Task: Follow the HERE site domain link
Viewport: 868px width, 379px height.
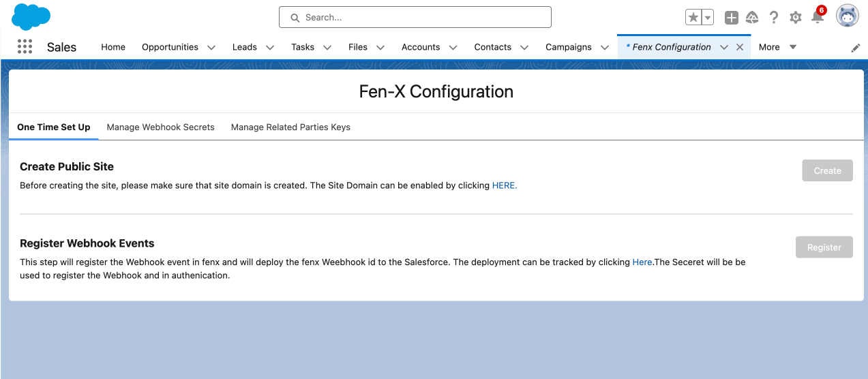Action: [x=505, y=185]
